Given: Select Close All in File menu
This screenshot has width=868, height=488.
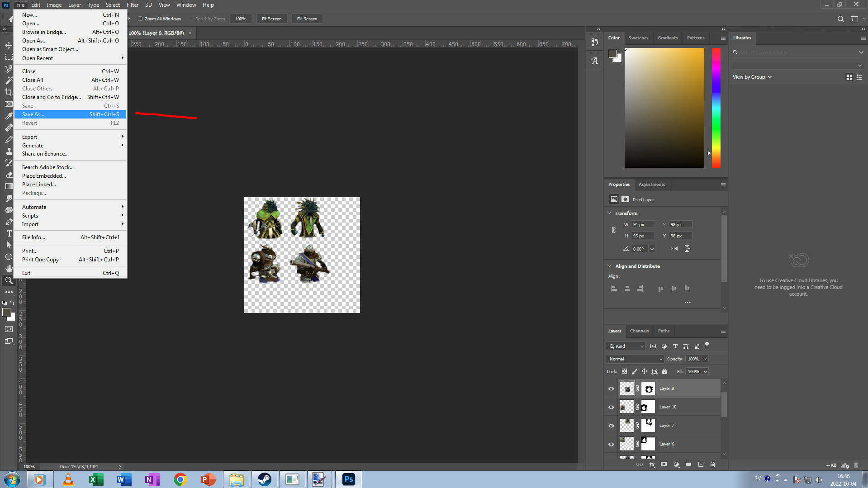Looking at the screenshot, I should (x=71, y=80).
